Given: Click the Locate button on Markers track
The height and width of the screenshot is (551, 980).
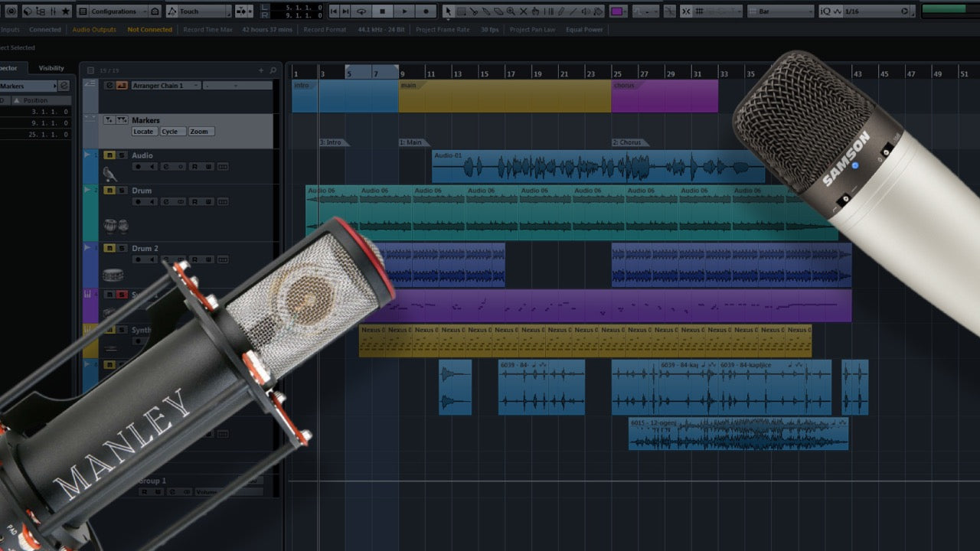Looking at the screenshot, I should pos(143,132).
